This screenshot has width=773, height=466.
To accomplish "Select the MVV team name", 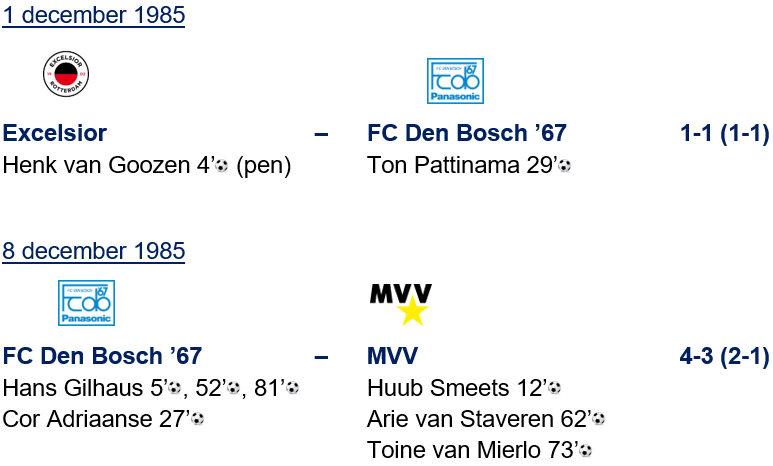I will [393, 356].
